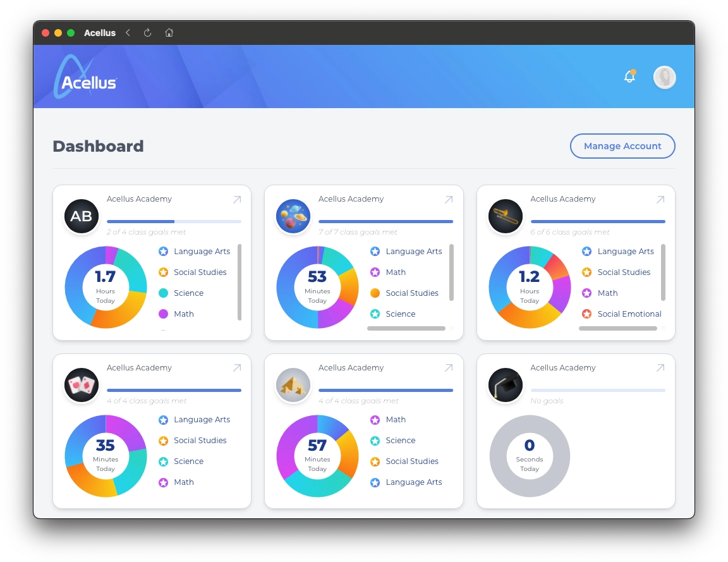Viewport: 728px width, 562px height.
Task: Click Math star in 53 Minutes card
Action: coord(375,272)
